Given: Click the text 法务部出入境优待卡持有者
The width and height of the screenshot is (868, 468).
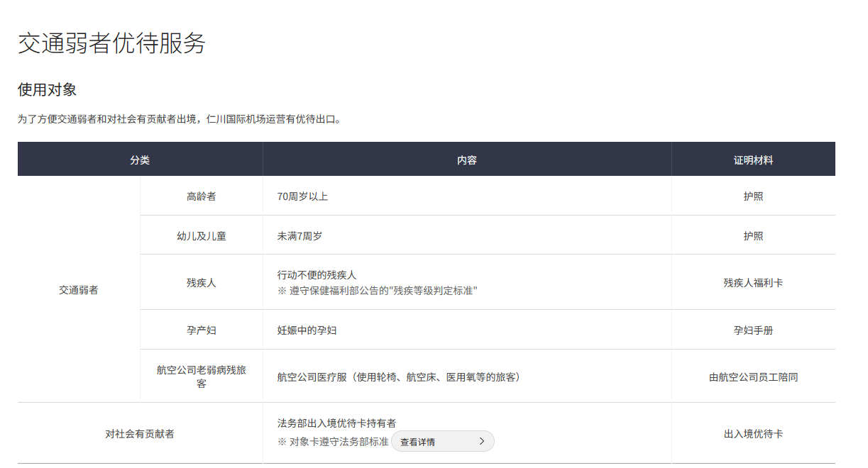Looking at the screenshot, I should [336, 423].
